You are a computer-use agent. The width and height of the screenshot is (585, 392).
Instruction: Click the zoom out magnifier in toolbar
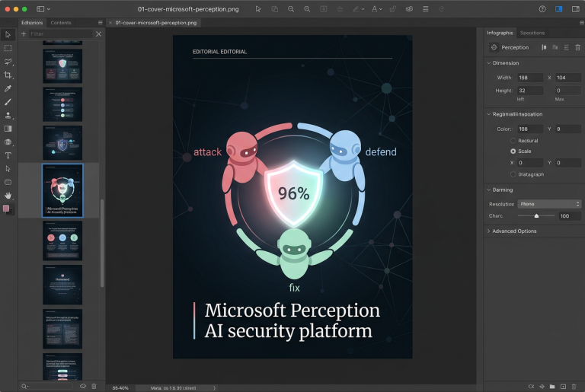click(x=291, y=9)
